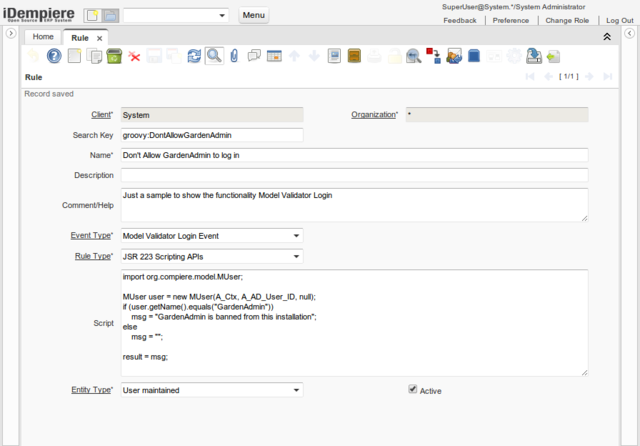Click the Attachment paperclip icon
Viewport: 640px width, 446px height.
point(234,56)
